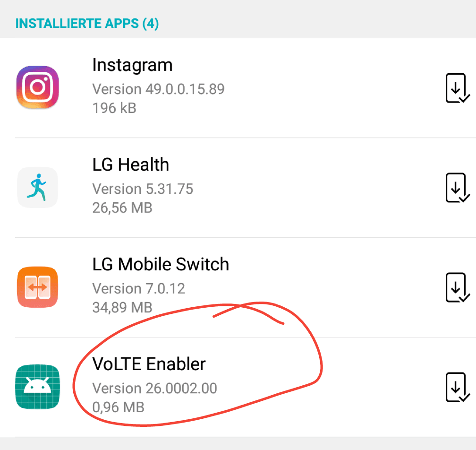Tap the Instagram app icon

point(38,87)
